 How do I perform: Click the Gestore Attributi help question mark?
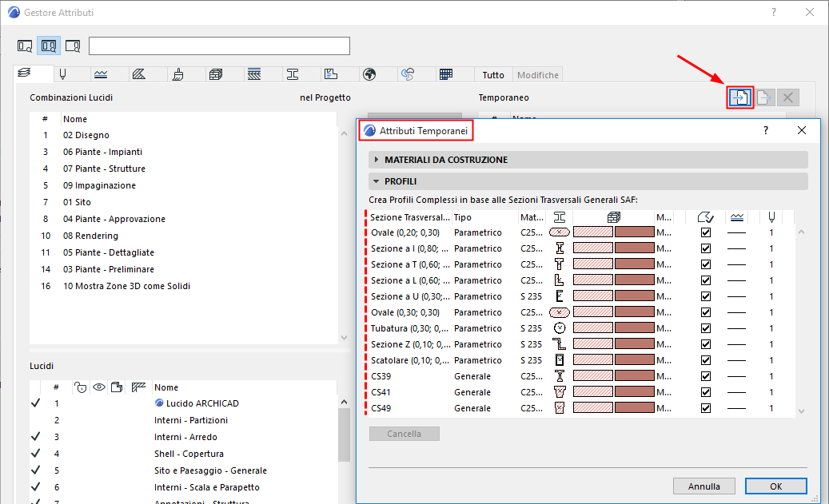pyautogui.click(x=774, y=12)
